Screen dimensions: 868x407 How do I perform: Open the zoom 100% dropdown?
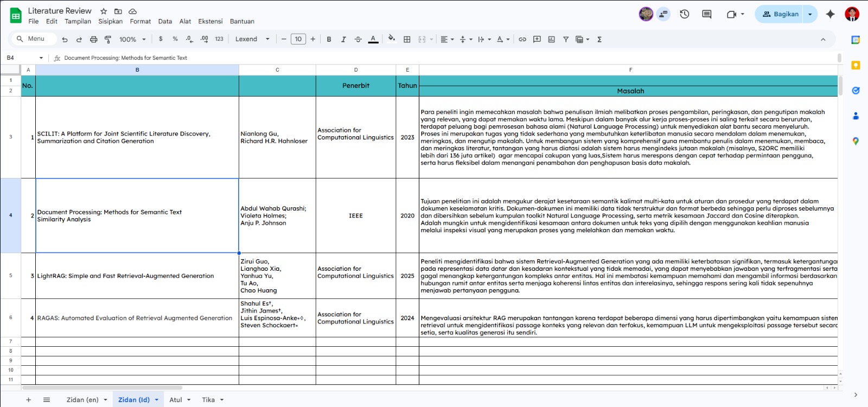pos(133,39)
